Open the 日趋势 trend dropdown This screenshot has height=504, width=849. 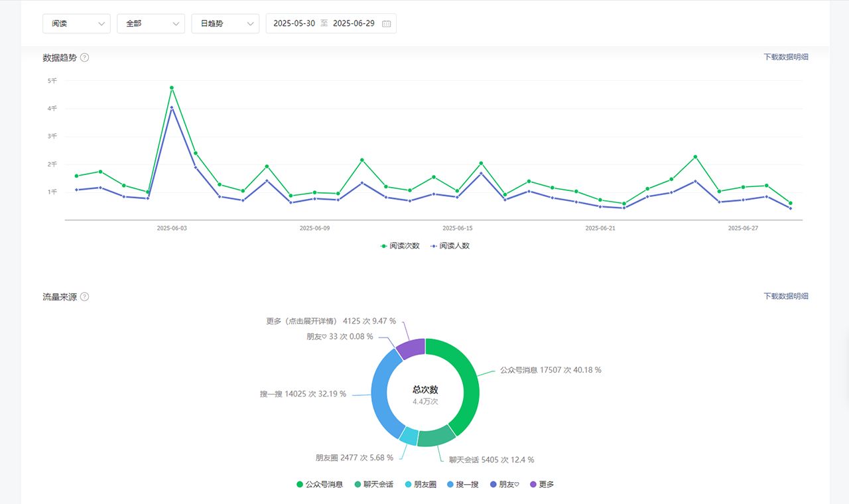(225, 23)
